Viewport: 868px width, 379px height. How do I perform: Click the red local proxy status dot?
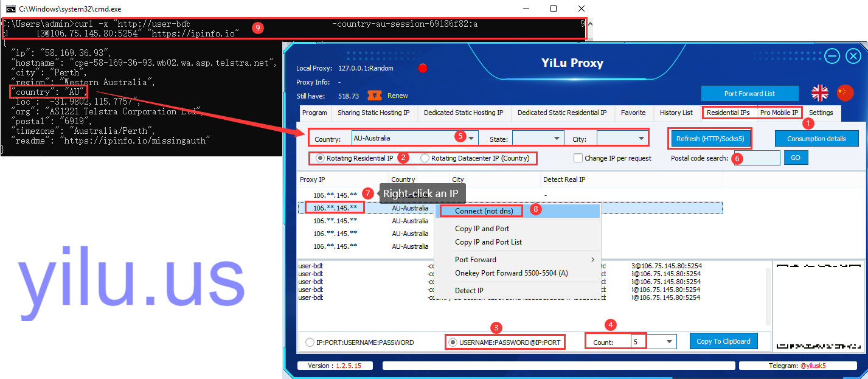(423, 68)
